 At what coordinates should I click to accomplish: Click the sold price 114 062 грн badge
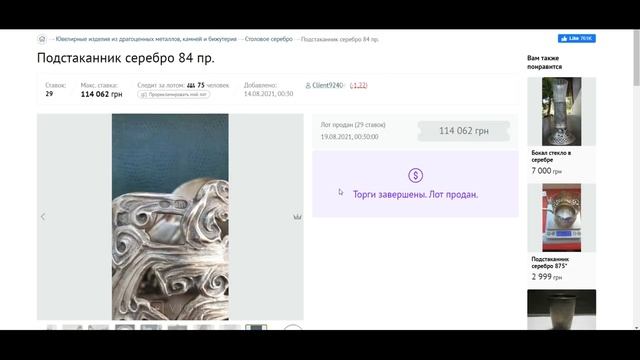click(464, 131)
